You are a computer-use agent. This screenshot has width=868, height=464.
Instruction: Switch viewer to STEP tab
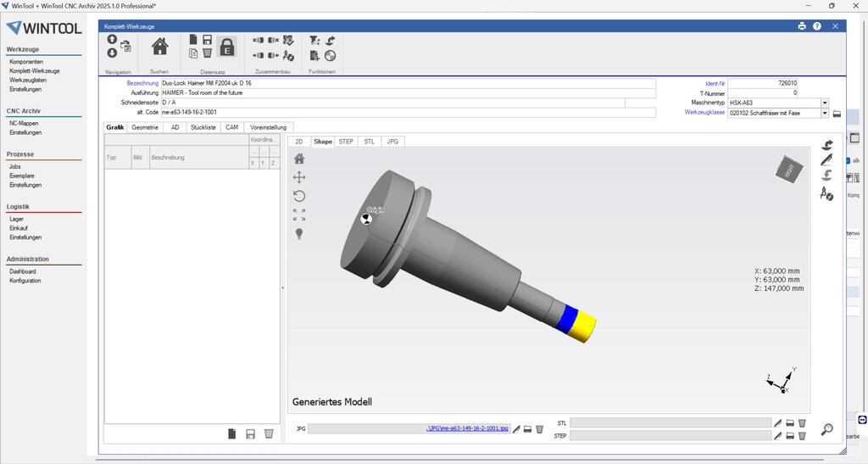pos(346,142)
